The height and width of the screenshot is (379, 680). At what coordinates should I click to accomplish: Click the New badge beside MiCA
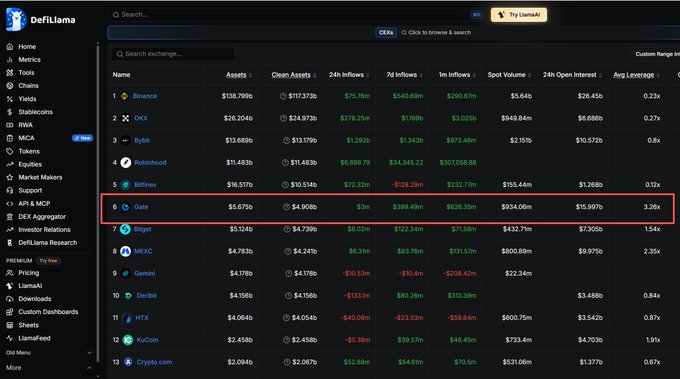pyautogui.click(x=82, y=138)
